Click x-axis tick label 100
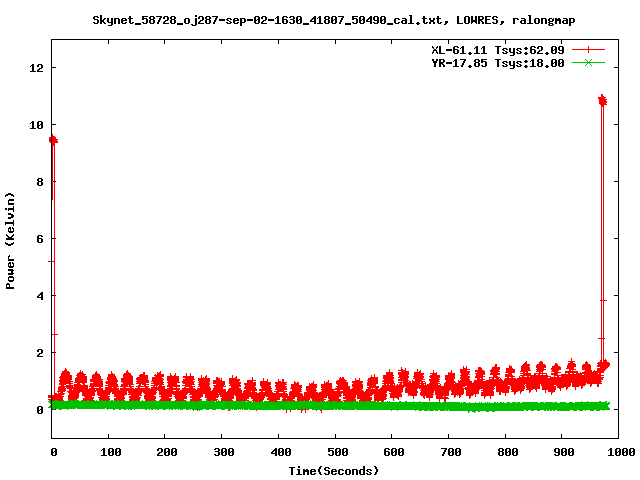Screen dimensions: 640x480 pos(111,452)
